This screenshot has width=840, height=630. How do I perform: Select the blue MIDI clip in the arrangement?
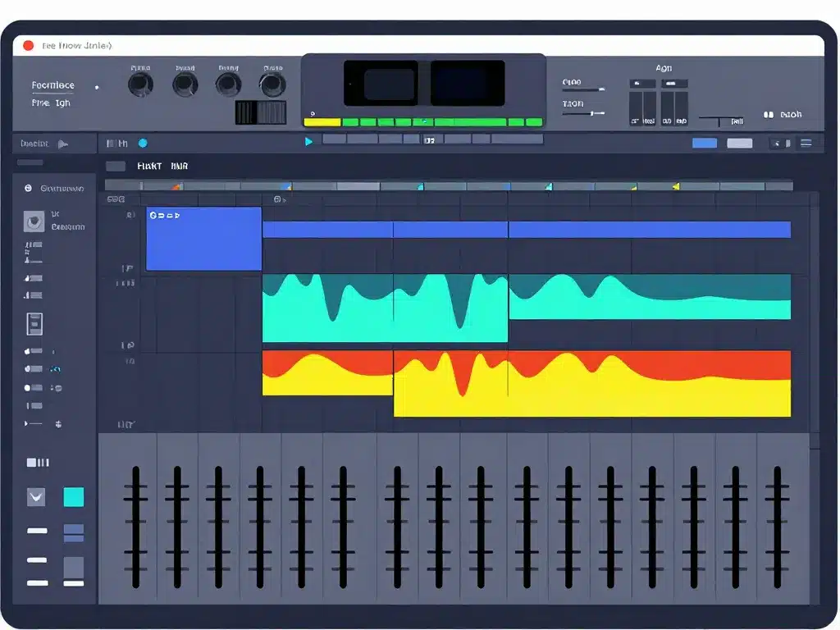[x=202, y=239]
